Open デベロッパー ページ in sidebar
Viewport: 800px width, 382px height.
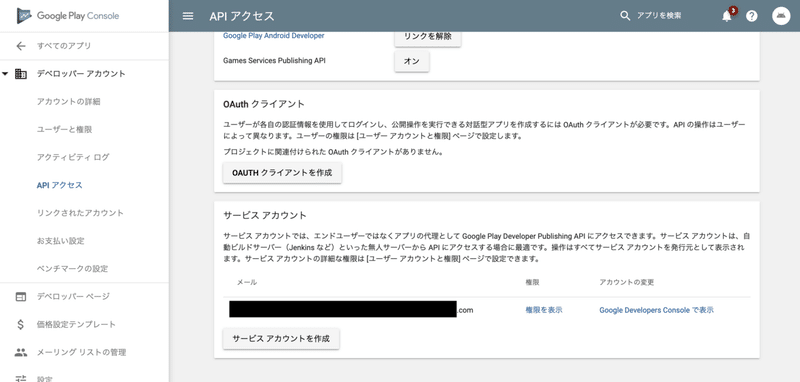(73, 296)
